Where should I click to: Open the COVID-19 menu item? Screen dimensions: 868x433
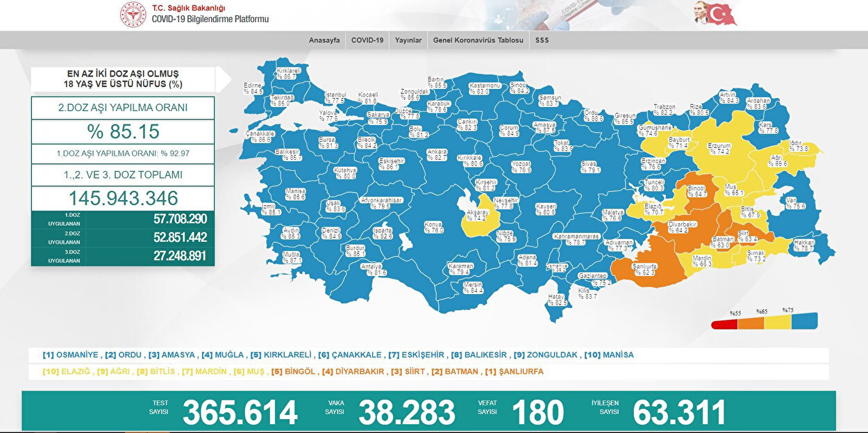click(367, 40)
